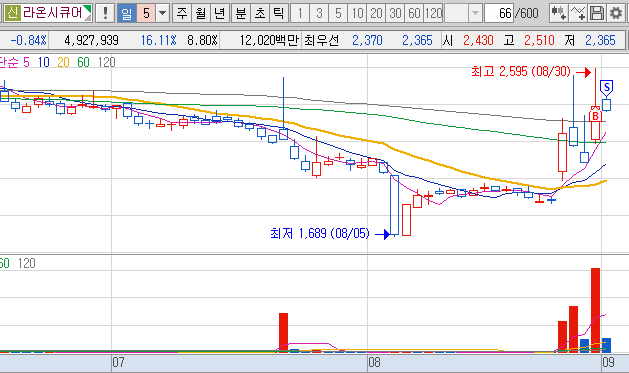Open chart settings gear icon
Screen dimensions: 629x373
[616, 13]
